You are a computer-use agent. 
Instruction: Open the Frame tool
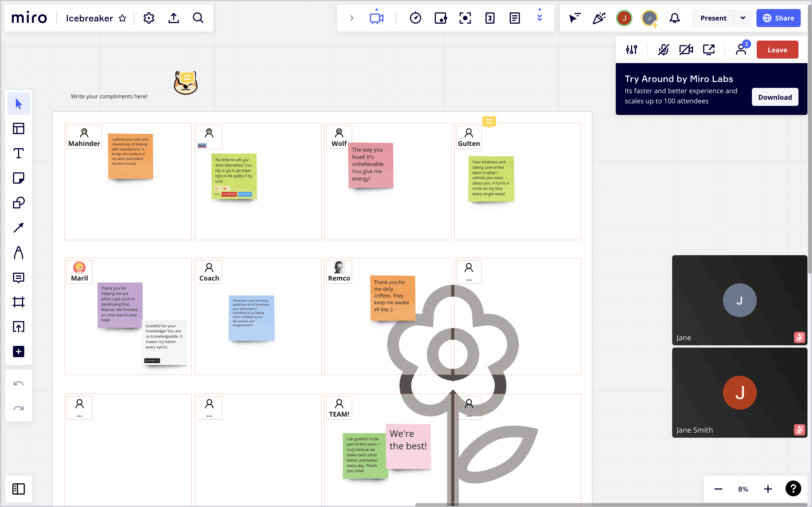(x=18, y=302)
